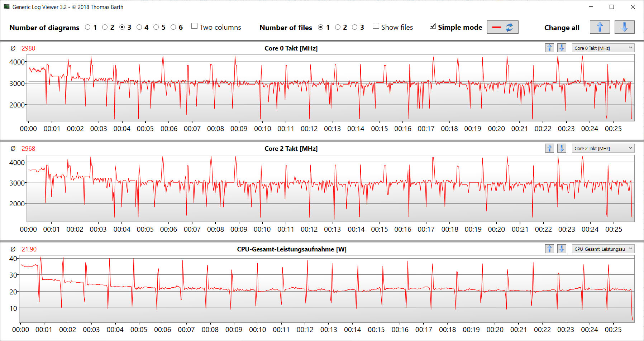
Task: Disable the Simple mode checkbox
Action: (433, 26)
